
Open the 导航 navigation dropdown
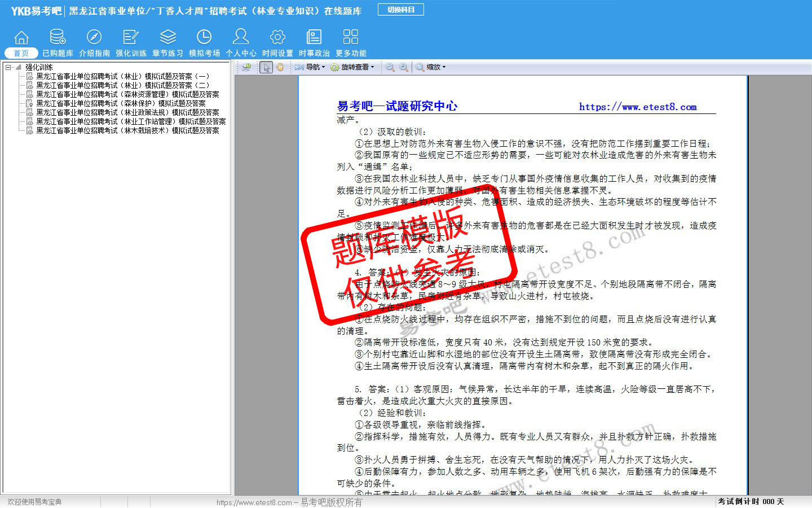[x=310, y=67]
